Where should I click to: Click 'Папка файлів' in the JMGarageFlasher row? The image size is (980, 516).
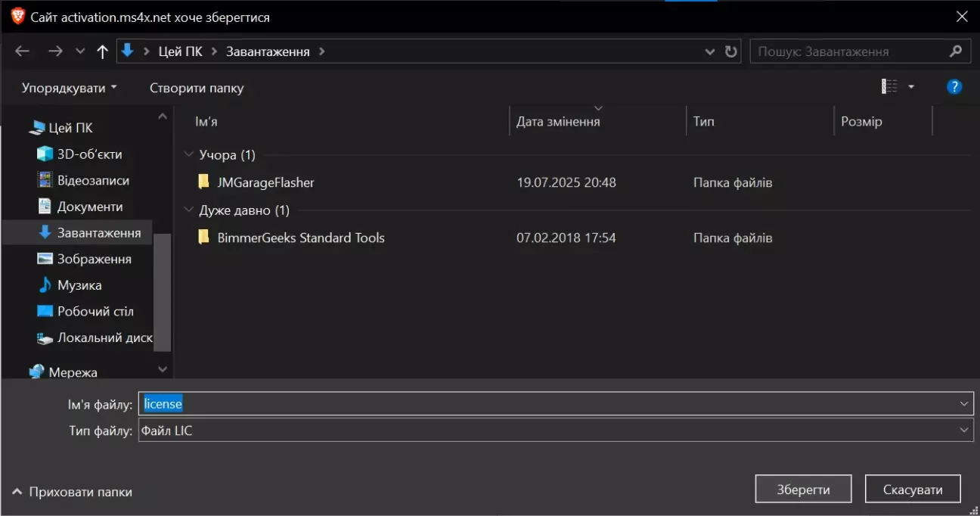click(x=733, y=182)
